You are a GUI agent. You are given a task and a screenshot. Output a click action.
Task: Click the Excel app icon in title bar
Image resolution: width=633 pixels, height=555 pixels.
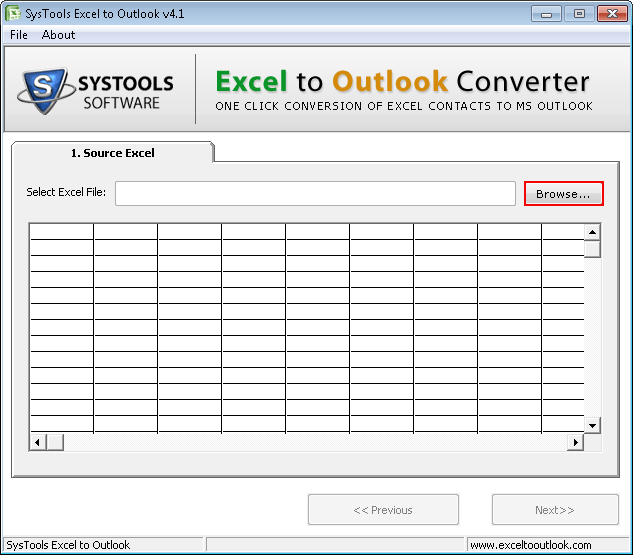tap(12, 13)
